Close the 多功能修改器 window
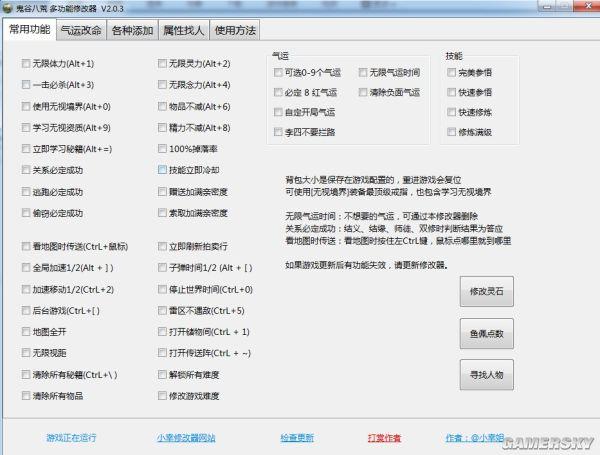Image resolution: width=600 pixels, height=455 pixels. click(x=588, y=5)
